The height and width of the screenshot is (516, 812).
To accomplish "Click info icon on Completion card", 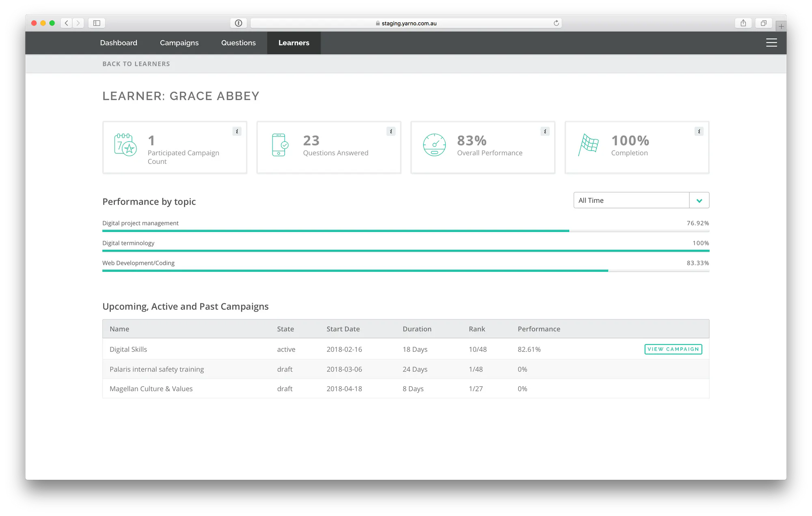I will [699, 131].
